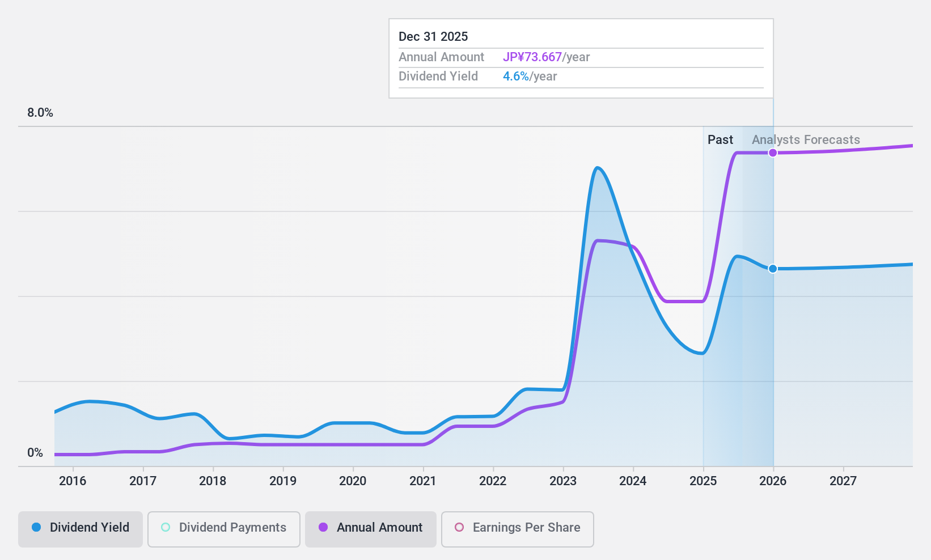The height and width of the screenshot is (560, 931).
Task: Enable the Earnings Per Share series
Action: pyautogui.click(x=518, y=529)
